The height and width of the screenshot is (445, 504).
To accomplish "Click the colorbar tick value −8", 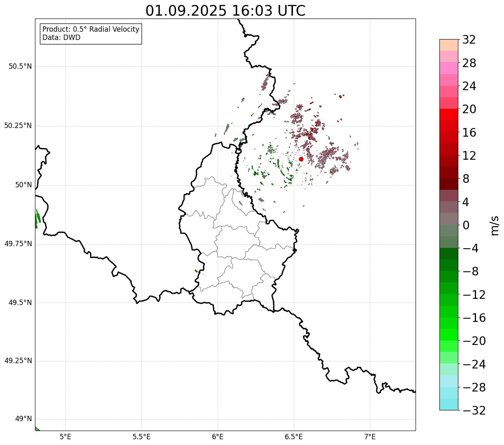I will 471,272.
